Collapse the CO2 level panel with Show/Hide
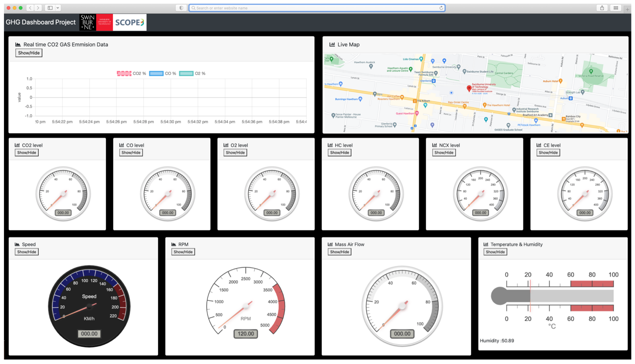 pos(27,152)
